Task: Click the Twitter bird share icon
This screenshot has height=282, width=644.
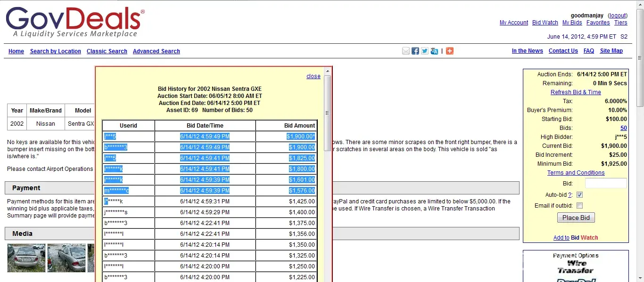Action: (425, 51)
